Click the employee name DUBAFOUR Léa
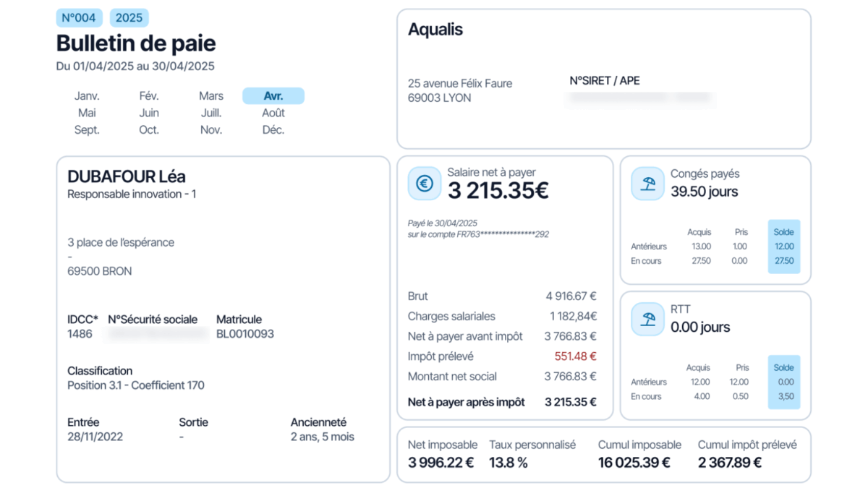 click(127, 176)
